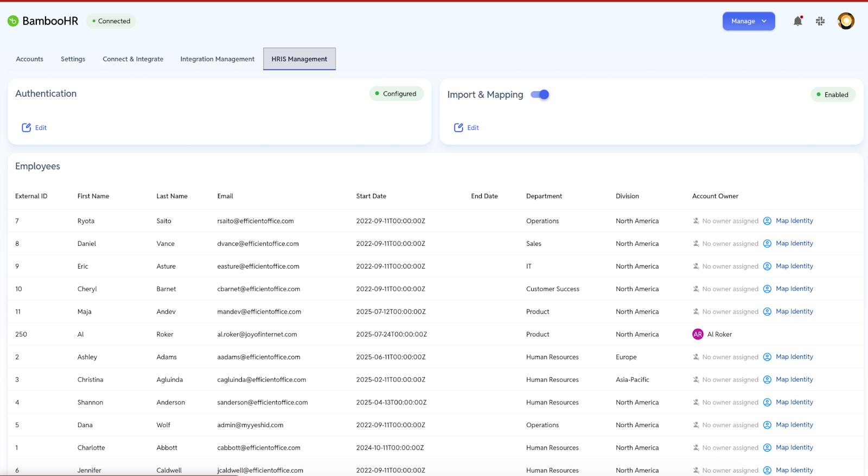Click no-owner icon in Shannon Anderson row

pyautogui.click(x=696, y=403)
